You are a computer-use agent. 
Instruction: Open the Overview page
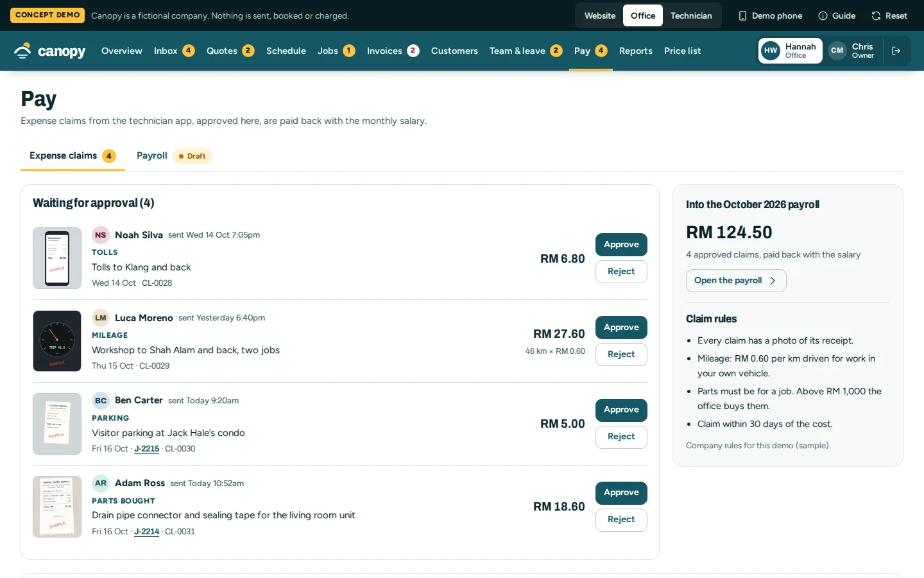click(122, 51)
